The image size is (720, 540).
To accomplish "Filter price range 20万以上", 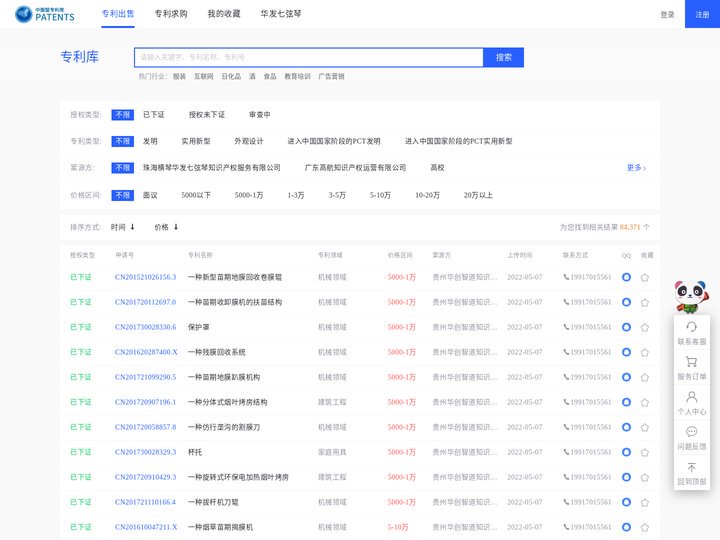I will [x=478, y=195].
